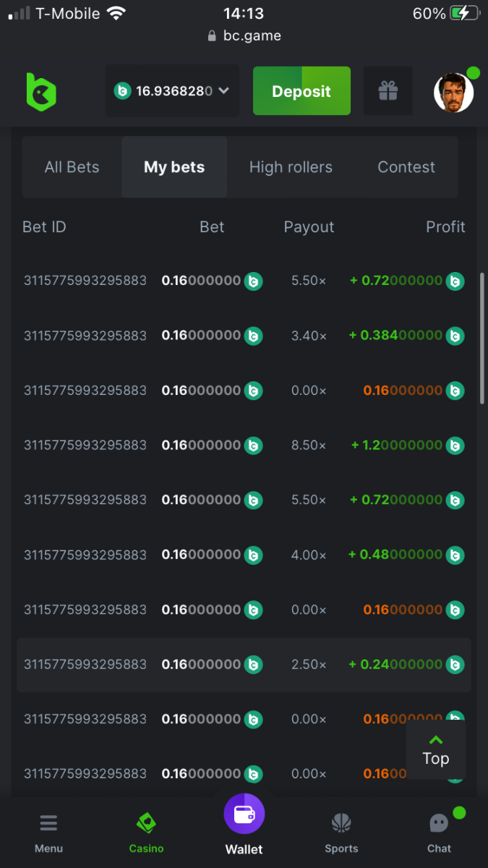Image resolution: width=488 pixels, height=868 pixels.
Task: Expand the balance currency dropdown
Action: click(x=223, y=91)
